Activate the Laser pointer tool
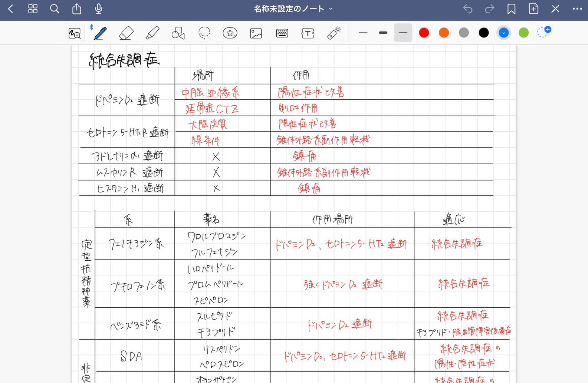 (x=334, y=33)
